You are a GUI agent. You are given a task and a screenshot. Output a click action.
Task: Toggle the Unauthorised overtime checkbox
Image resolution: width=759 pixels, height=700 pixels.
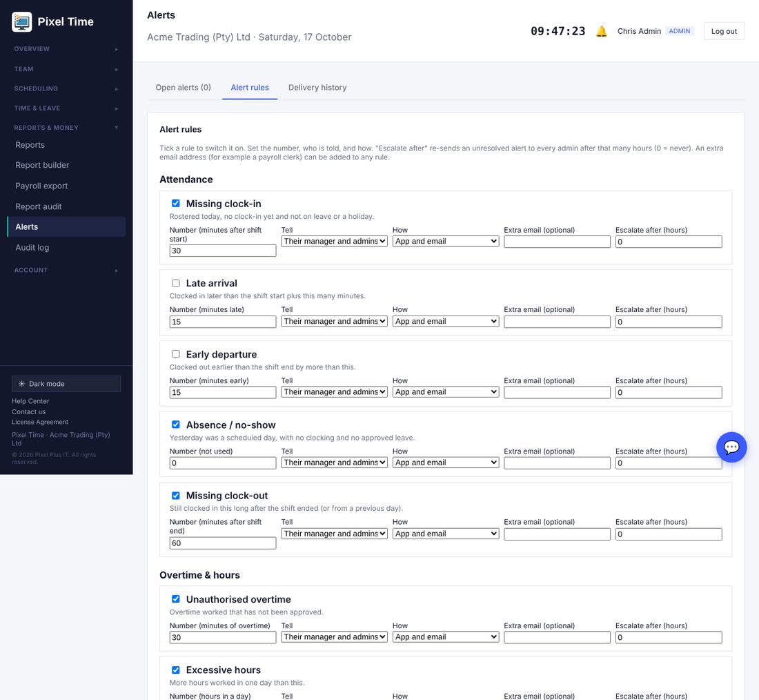coord(176,599)
